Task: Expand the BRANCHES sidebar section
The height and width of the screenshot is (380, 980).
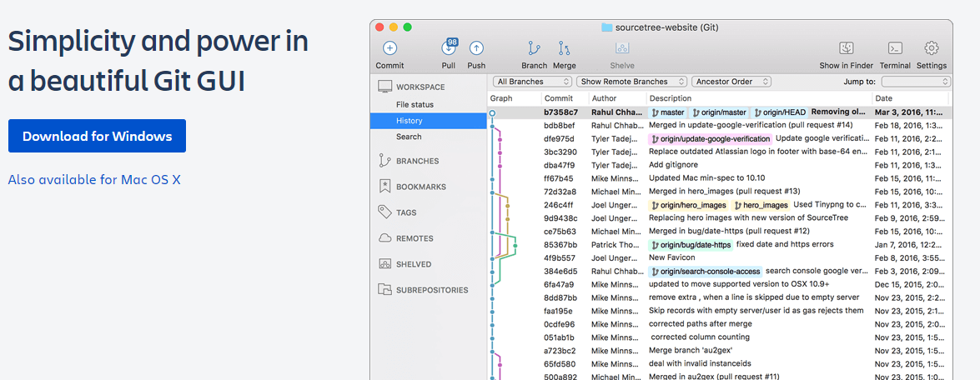Action: pos(418,161)
